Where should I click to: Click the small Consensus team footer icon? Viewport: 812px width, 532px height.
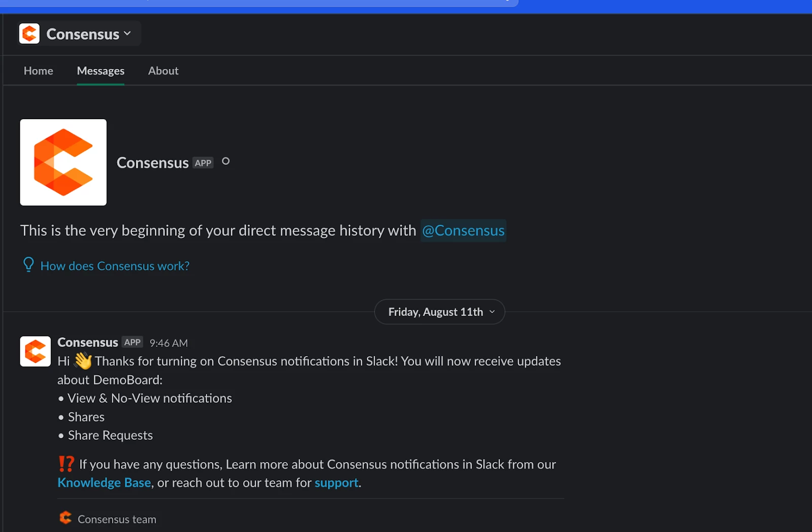tap(65, 518)
